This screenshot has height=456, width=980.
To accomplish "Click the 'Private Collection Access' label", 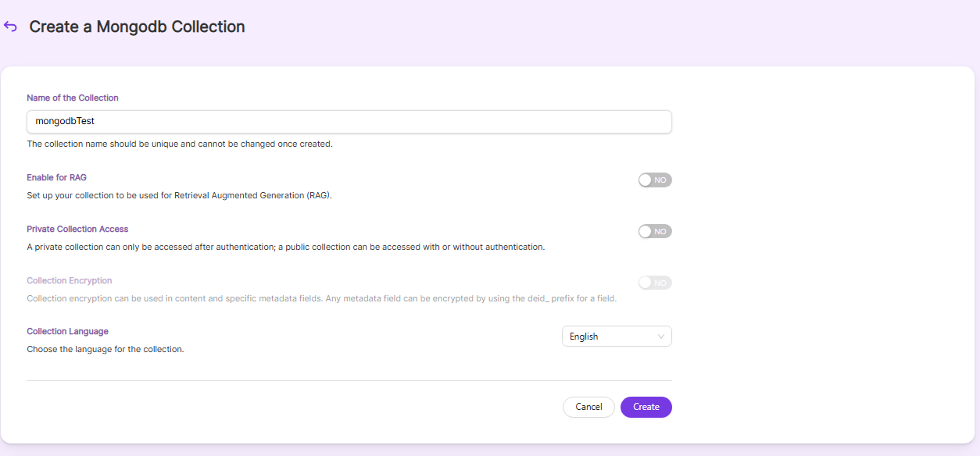I will [77, 229].
